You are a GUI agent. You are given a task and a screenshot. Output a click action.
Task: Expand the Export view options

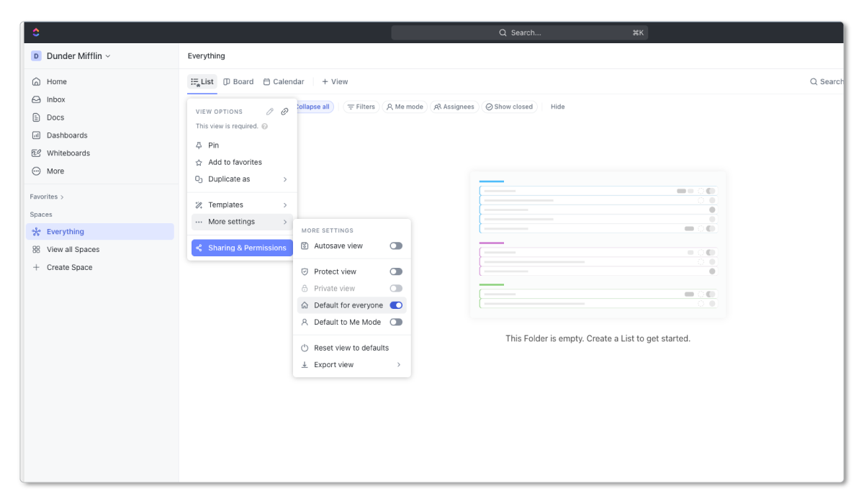click(x=335, y=364)
